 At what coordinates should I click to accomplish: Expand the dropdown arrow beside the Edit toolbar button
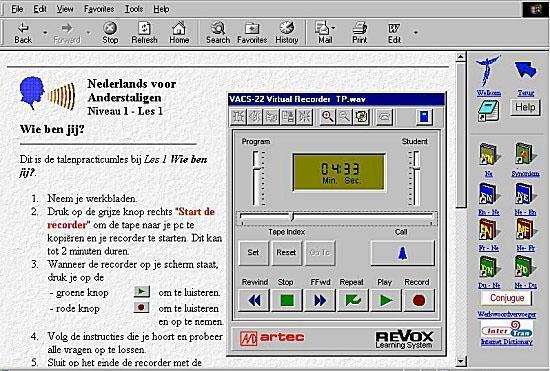click(x=416, y=33)
